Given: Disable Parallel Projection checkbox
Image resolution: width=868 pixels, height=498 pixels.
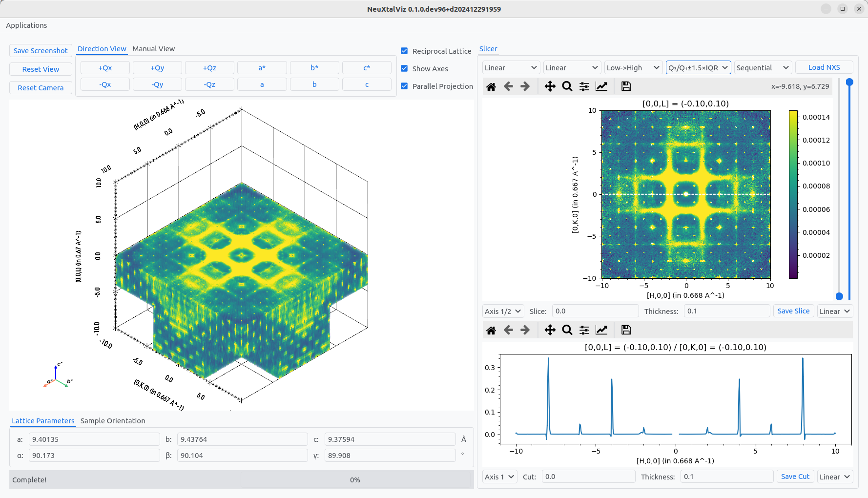Looking at the screenshot, I should (404, 86).
